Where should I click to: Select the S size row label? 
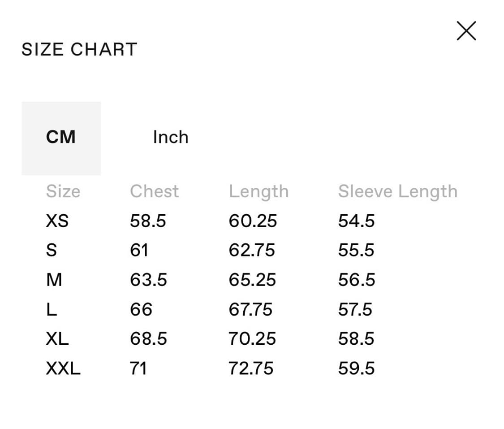point(52,250)
